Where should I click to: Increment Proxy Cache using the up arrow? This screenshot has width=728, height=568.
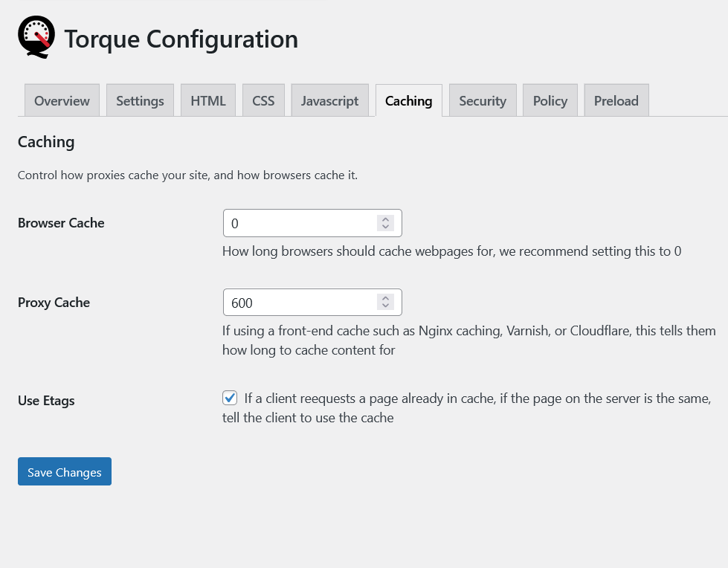click(385, 299)
